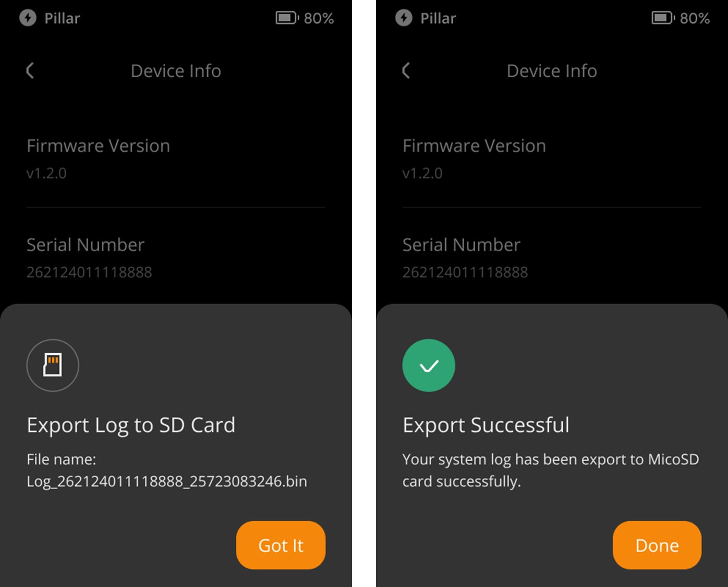Tap the lightning bolt icon in left screen
The image size is (728, 587).
[28, 18]
